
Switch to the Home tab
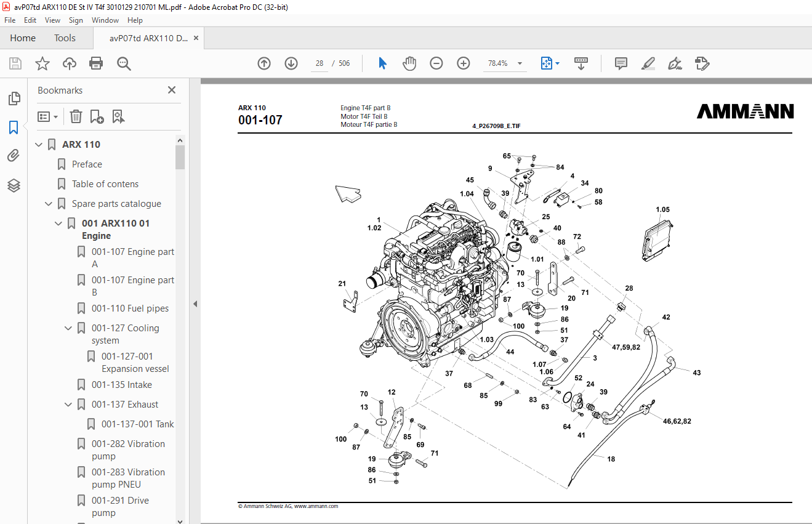click(x=23, y=38)
